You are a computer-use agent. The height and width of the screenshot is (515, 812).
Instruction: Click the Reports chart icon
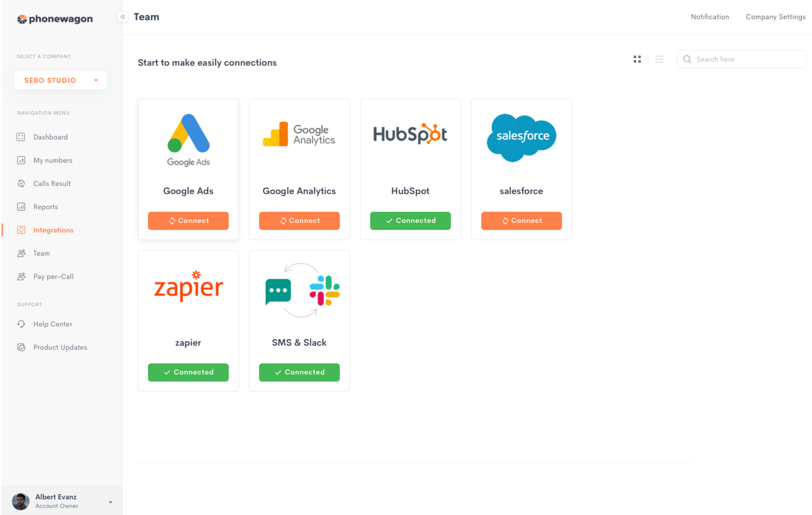tap(21, 207)
